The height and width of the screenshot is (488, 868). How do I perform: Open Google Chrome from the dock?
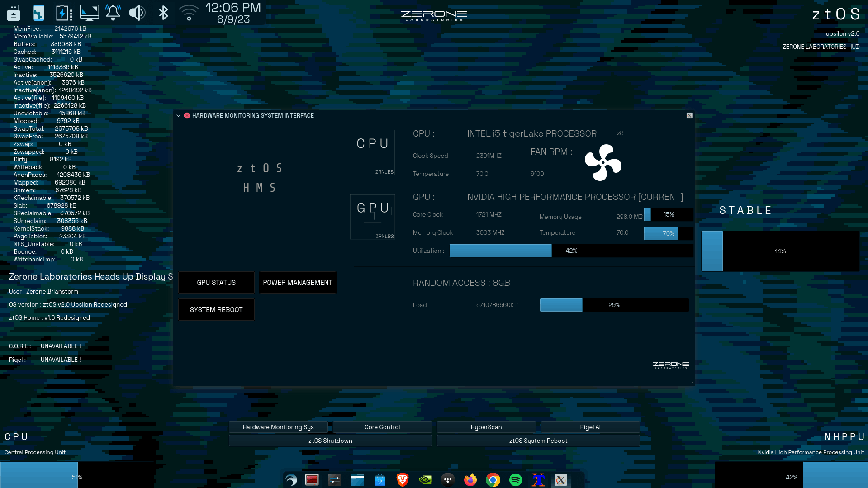tap(493, 479)
